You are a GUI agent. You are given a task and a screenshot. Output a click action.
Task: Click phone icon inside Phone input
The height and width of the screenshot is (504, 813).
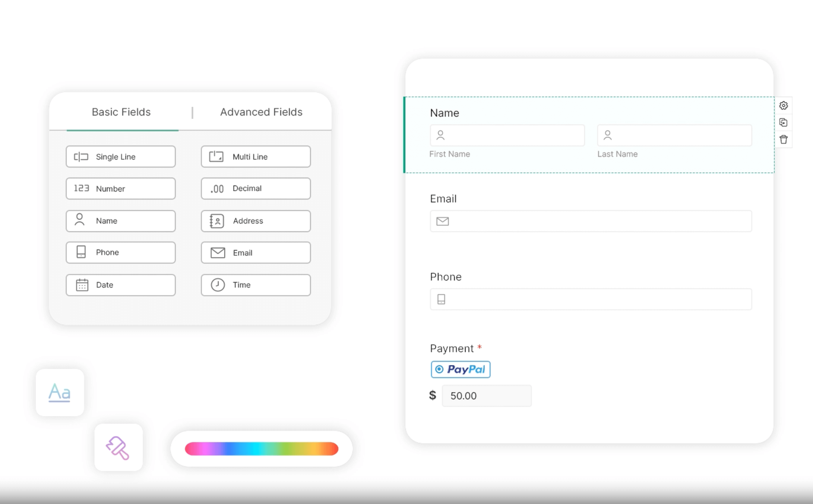pyautogui.click(x=441, y=299)
